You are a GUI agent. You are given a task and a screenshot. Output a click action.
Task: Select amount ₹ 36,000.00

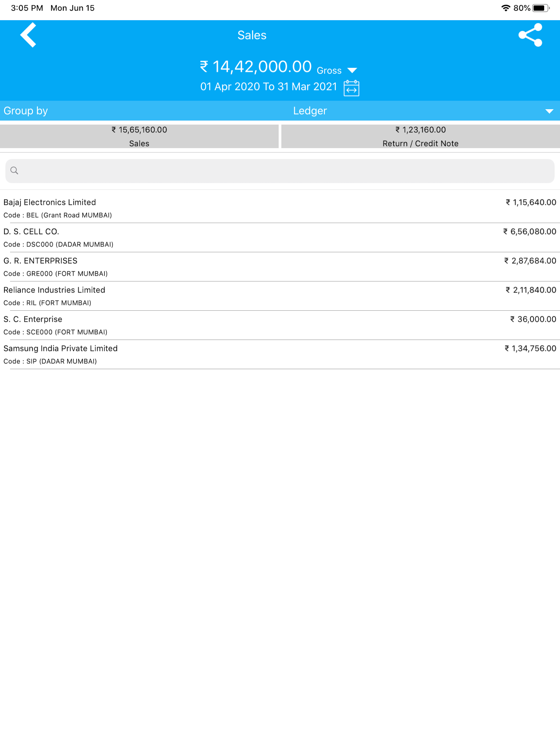click(x=533, y=319)
